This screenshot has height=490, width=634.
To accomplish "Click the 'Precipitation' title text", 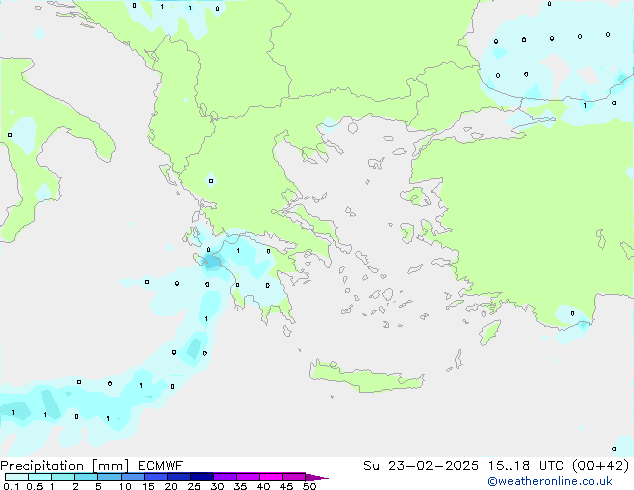I will click(x=42, y=466).
